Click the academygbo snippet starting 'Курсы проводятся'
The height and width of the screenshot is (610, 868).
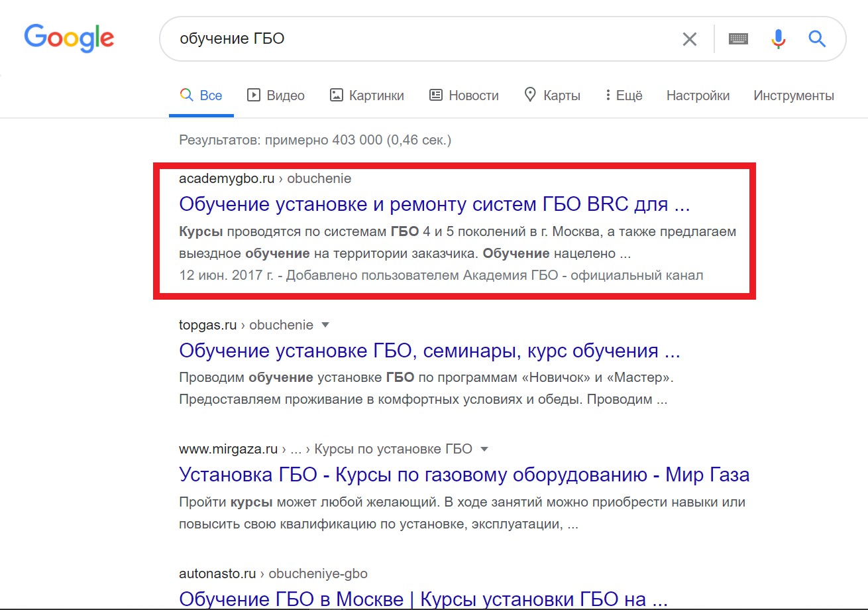tap(458, 243)
